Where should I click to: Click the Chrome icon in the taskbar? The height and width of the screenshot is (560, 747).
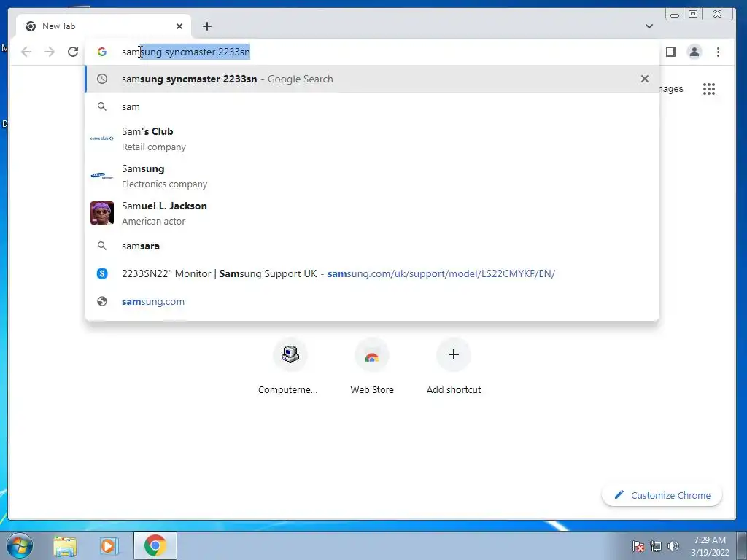[x=155, y=545]
